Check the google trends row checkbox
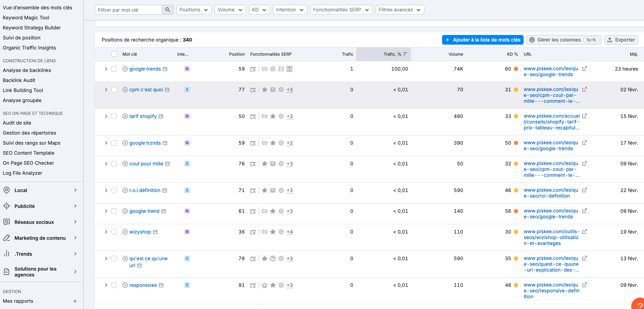Screen dimensions: 644x309 click(114, 69)
